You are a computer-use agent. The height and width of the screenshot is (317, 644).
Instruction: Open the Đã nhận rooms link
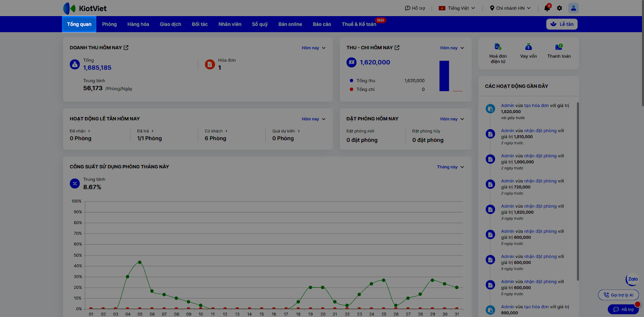click(x=80, y=131)
